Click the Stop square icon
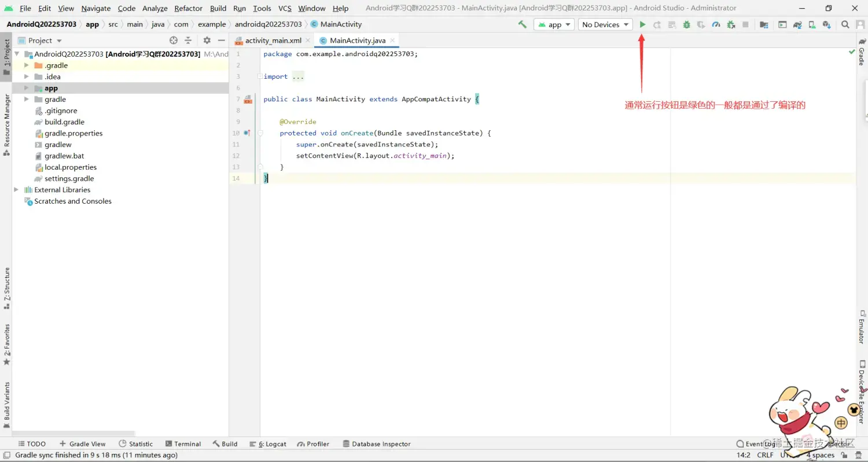868x462 pixels. click(745, 24)
